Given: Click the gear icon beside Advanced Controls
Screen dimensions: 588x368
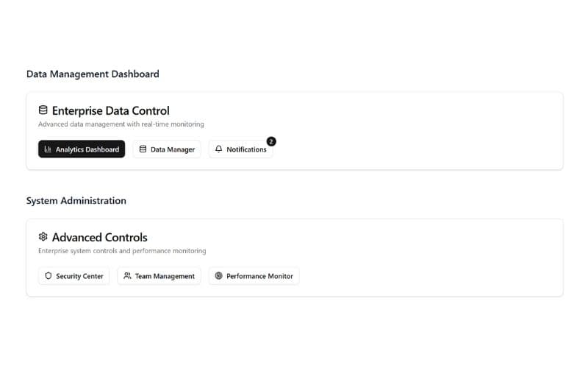Looking at the screenshot, I should click(43, 237).
